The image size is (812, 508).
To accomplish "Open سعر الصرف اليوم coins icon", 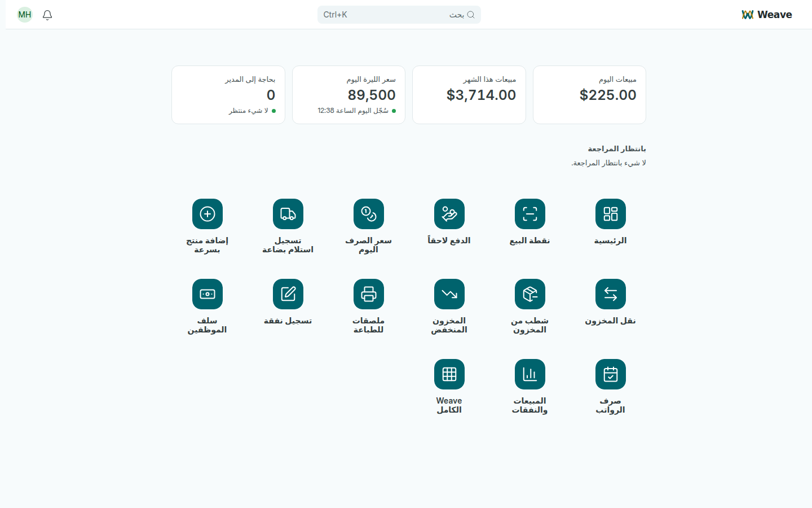I will coord(369,214).
